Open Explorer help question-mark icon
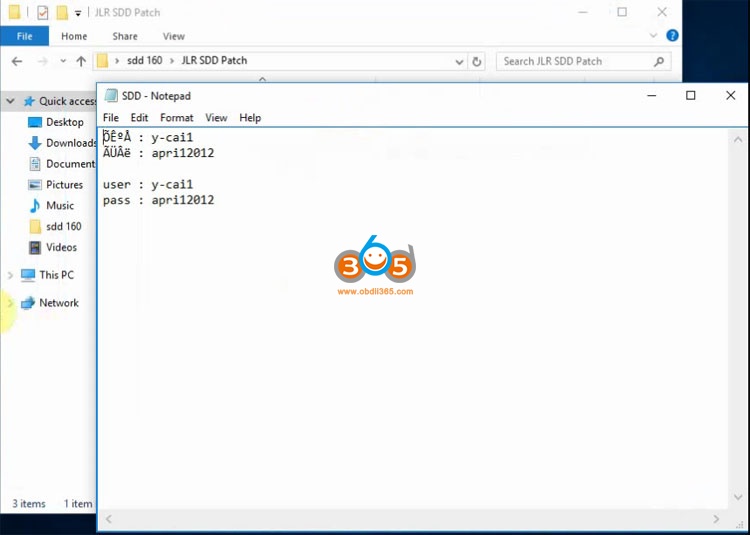This screenshot has width=750, height=535. point(672,35)
